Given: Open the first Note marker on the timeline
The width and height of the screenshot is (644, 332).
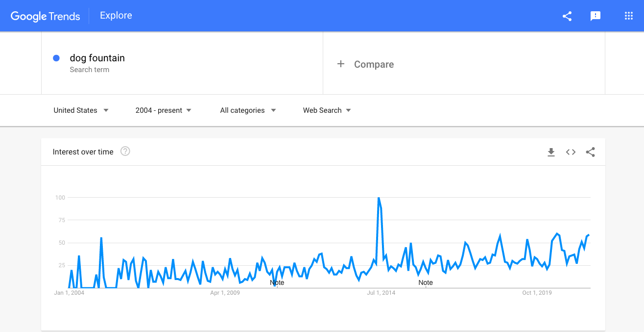Looking at the screenshot, I should click(x=277, y=282).
